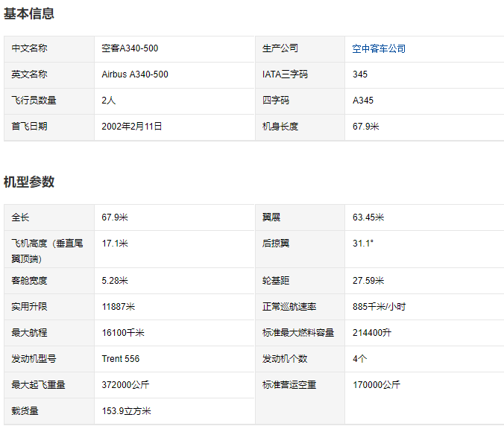Select the 机型参数 heading

29,182
